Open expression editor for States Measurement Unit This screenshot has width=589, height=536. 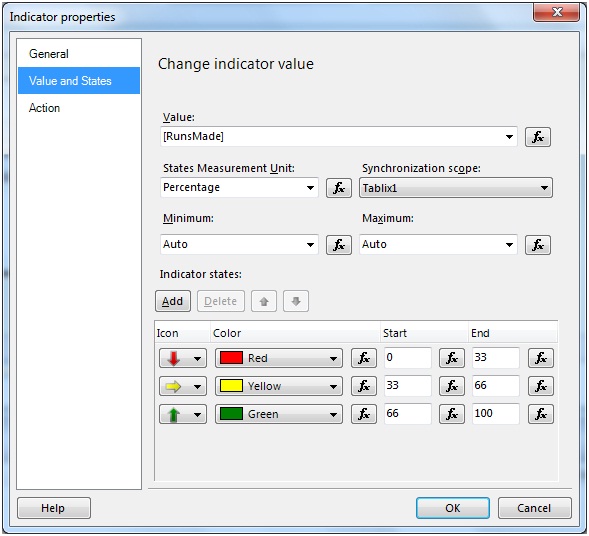tap(339, 188)
